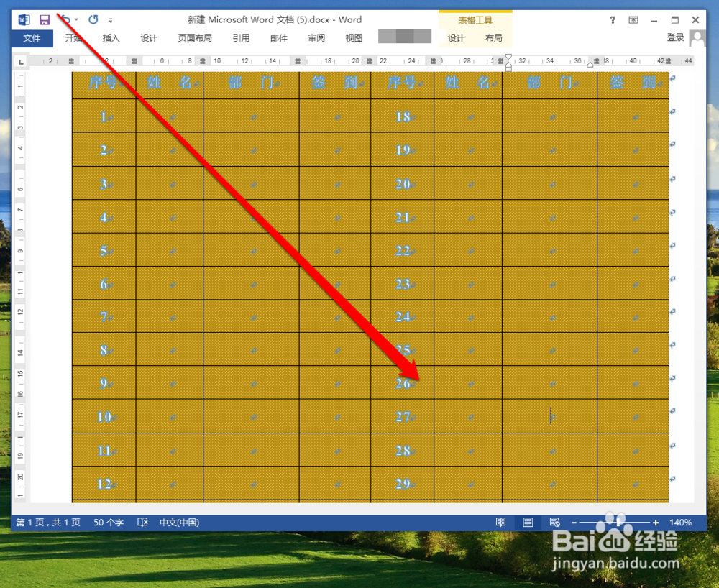Click the zoom slider handle

point(618,523)
